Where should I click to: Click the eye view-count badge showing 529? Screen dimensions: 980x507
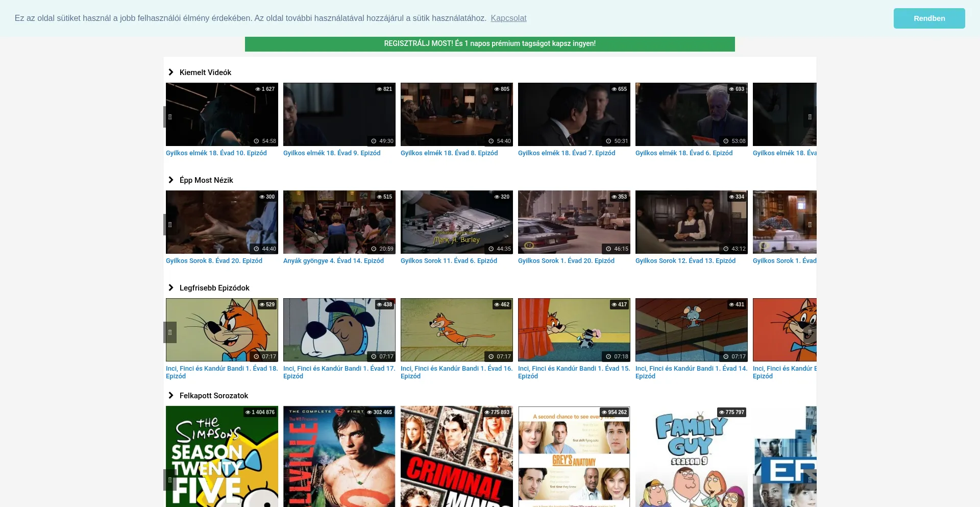(x=267, y=304)
